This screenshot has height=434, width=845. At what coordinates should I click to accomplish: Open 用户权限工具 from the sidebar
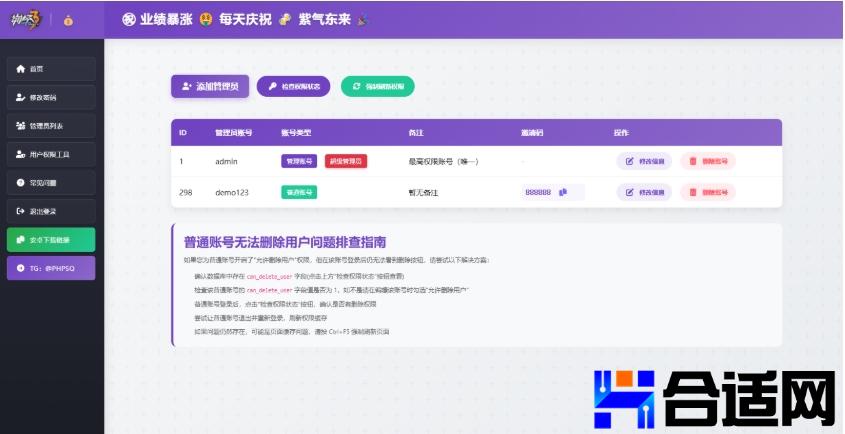point(50,155)
